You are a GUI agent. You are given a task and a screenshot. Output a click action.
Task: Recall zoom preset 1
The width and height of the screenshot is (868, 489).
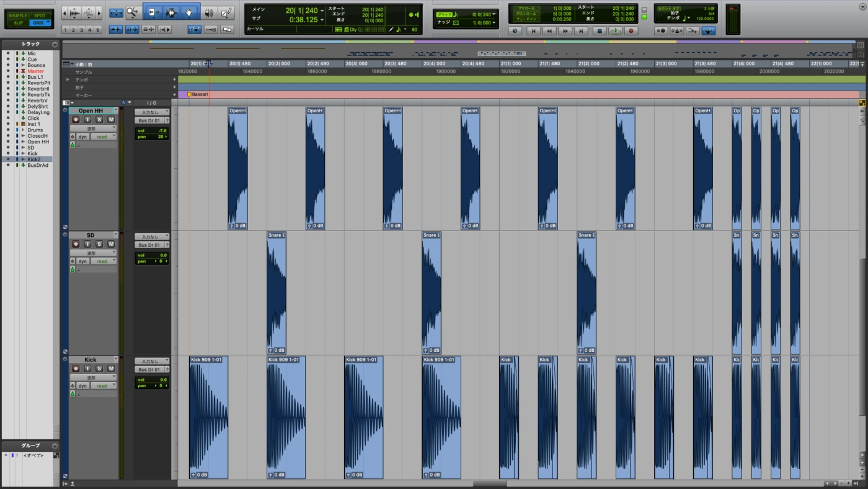pyautogui.click(x=65, y=30)
